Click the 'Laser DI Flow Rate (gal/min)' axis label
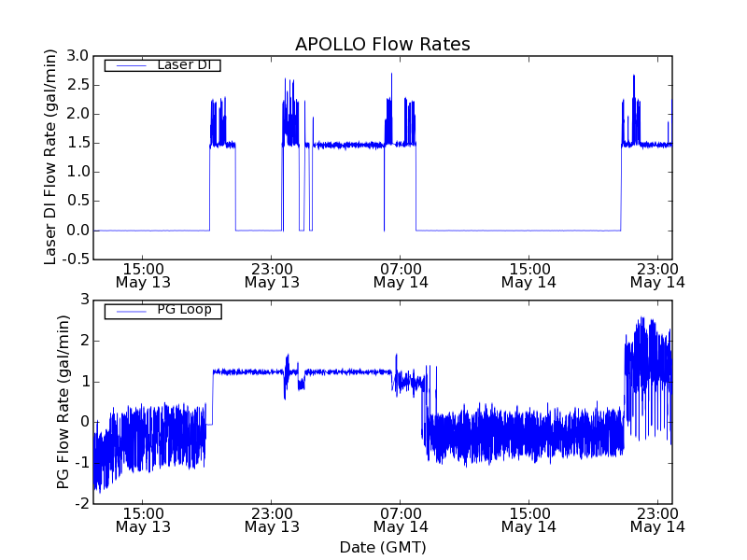Screen dimensions: 747x560 [50, 157]
